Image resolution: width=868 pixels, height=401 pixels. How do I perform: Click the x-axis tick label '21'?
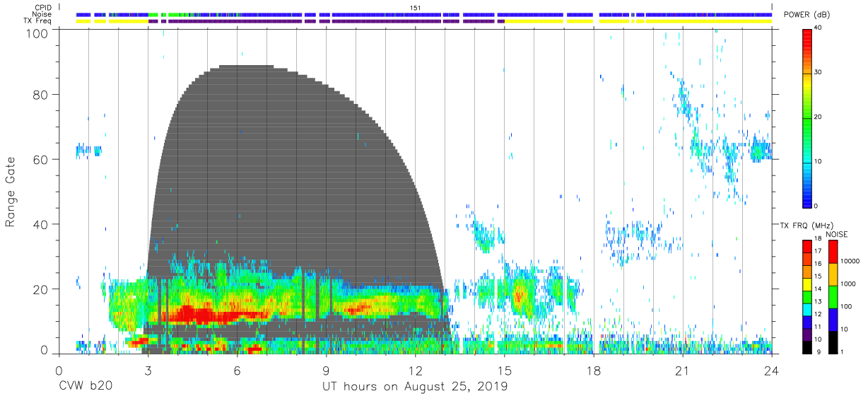682,370
